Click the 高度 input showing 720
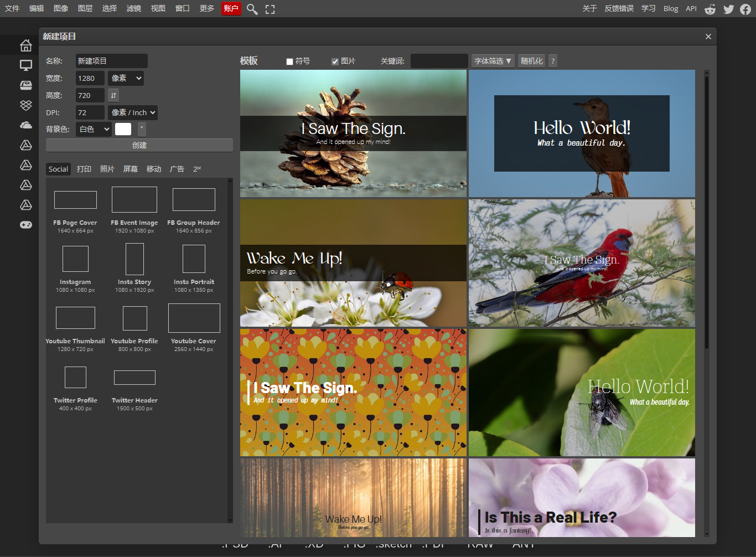This screenshot has height=557, width=756. pos(90,95)
